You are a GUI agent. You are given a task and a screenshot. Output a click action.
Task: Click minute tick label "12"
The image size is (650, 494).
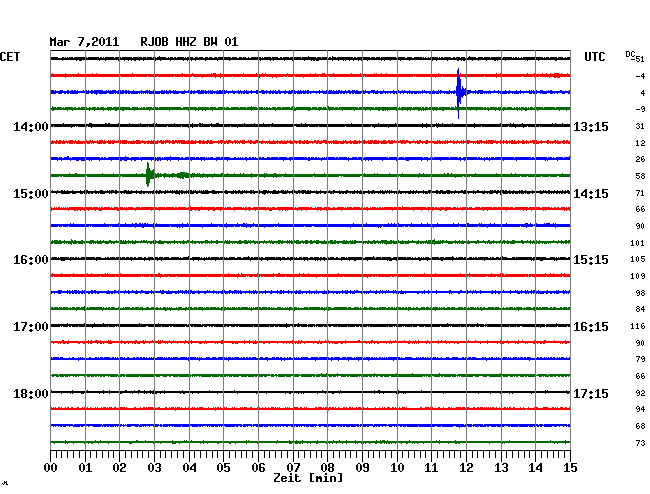point(466,468)
